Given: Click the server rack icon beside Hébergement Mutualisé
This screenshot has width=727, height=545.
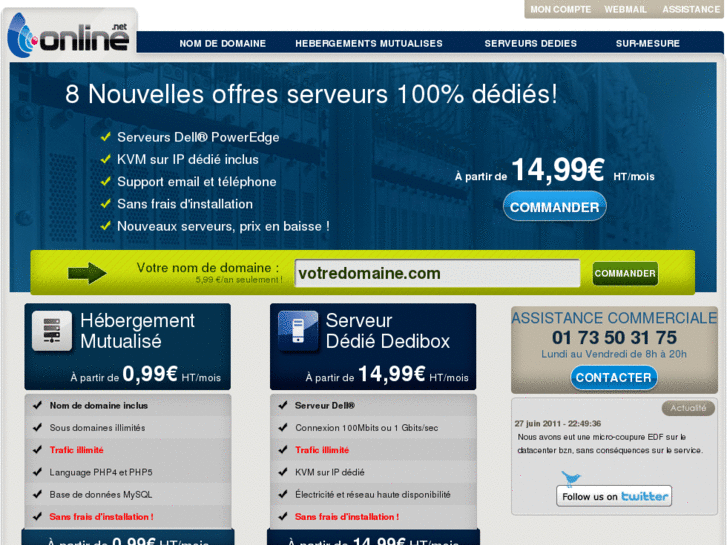Looking at the screenshot, I should [x=52, y=330].
